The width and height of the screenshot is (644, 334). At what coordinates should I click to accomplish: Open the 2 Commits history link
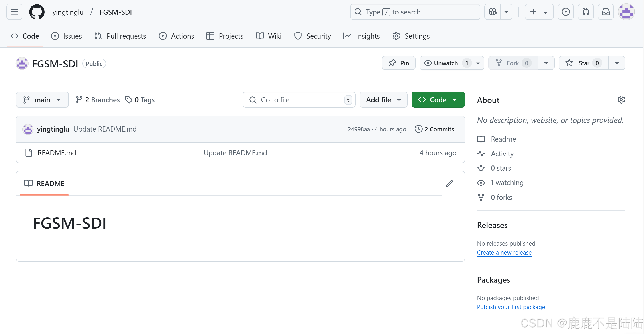click(x=434, y=129)
